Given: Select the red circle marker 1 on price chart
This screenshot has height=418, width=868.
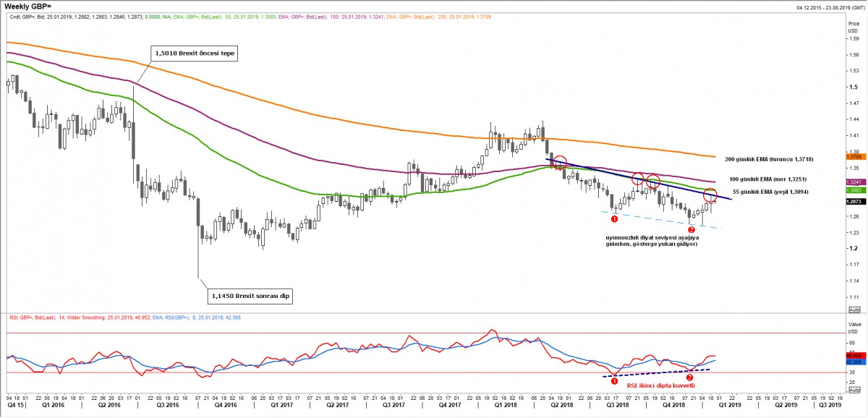Looking at the screenshot, I should 614,218.
